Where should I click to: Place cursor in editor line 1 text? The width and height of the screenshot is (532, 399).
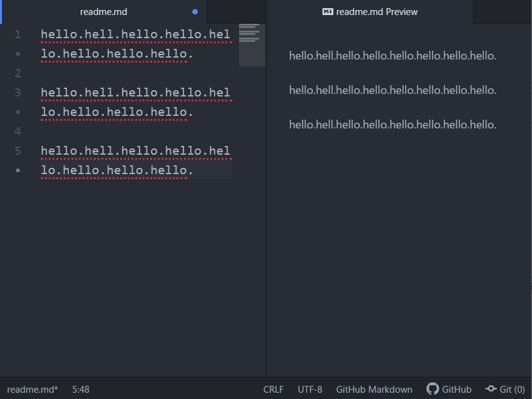tap(135, 34)
